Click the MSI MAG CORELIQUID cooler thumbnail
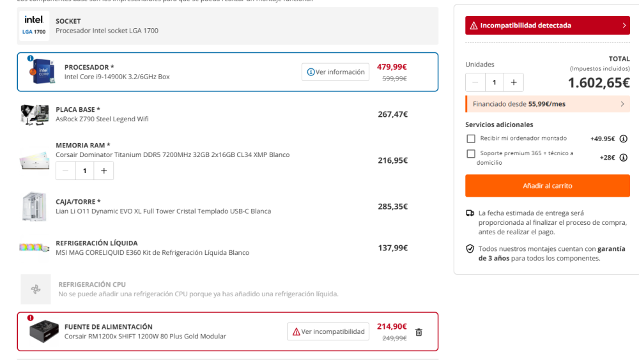The image size is (639, 364). click(35, 248)
